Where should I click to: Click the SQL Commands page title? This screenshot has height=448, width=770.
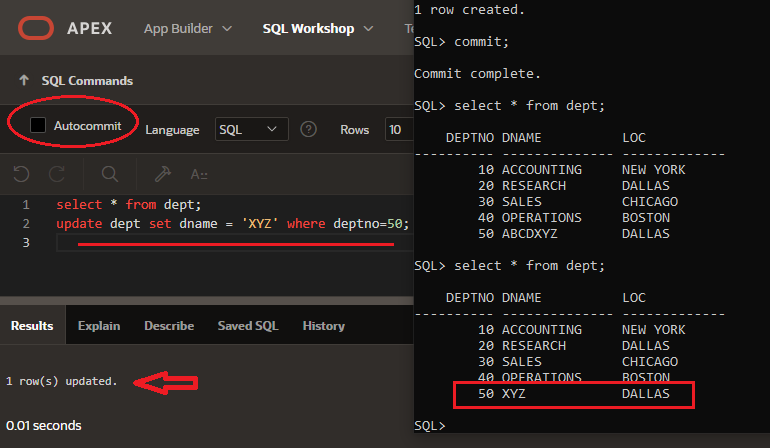tap(87, 81)
